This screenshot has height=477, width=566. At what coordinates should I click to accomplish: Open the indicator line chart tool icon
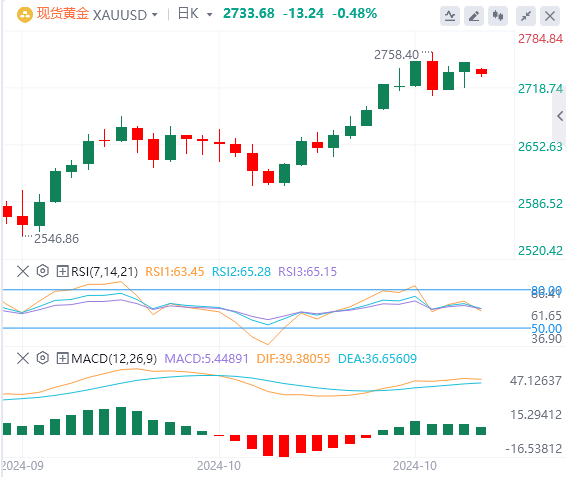(x=450, y=16)
